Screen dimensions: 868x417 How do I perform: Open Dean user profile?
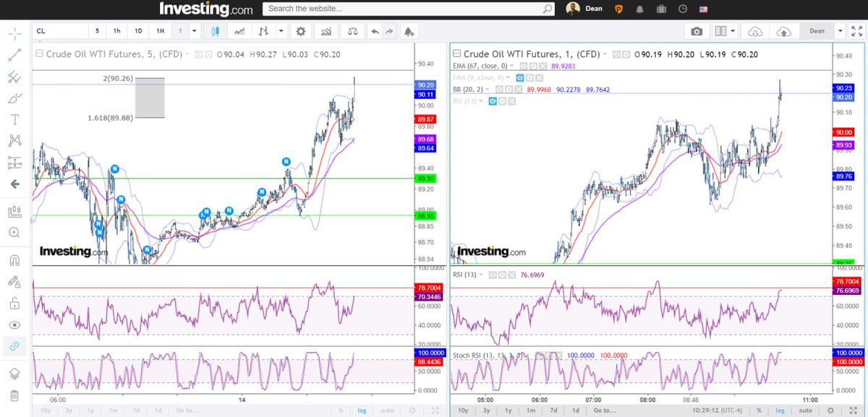(584, 9)
